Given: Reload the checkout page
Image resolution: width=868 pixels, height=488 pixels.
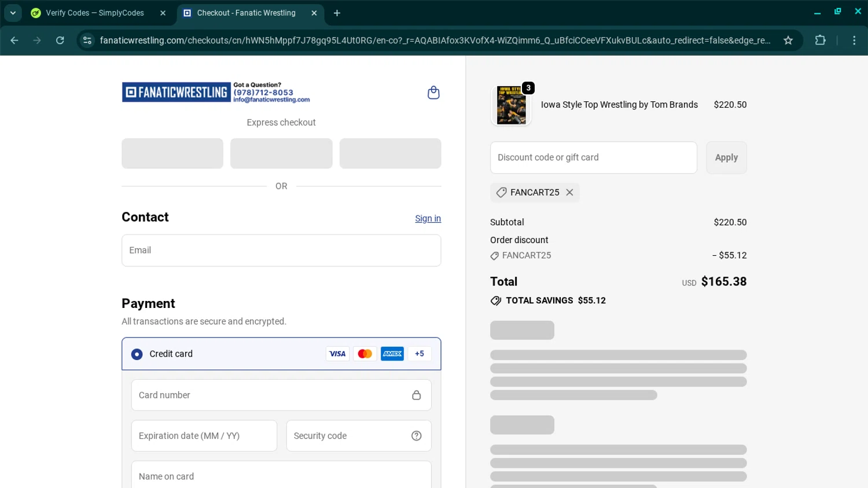Looking at the screenshot, I should pyautogui.click(x=60, y=41).
